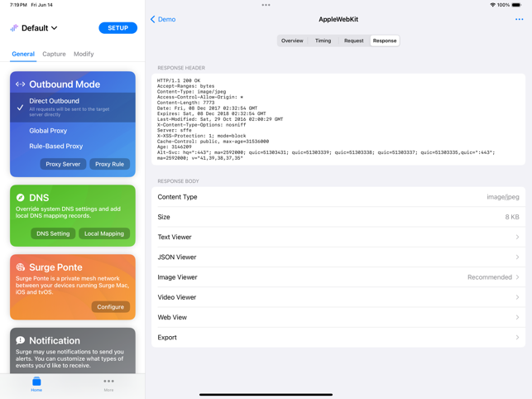Switch to the Timing segment

(323, 41)
